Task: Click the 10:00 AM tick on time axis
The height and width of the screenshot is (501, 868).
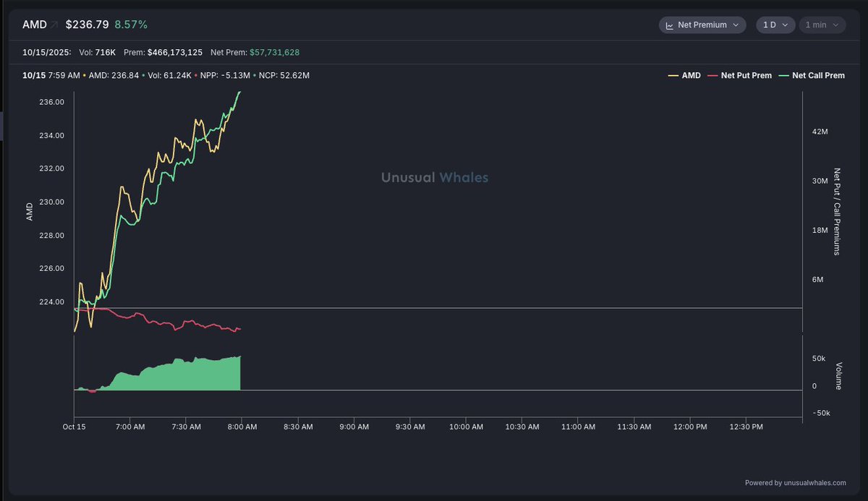Action: coord(466,427)
